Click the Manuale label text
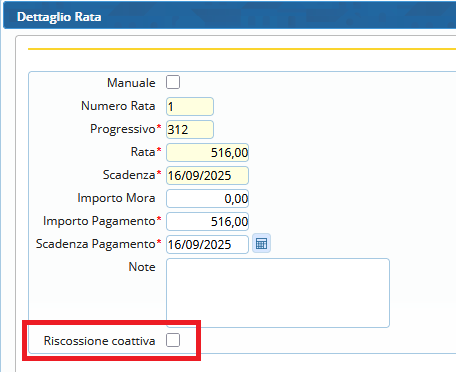The height and width of the screenshot is (372, 456). coord(131,83)
